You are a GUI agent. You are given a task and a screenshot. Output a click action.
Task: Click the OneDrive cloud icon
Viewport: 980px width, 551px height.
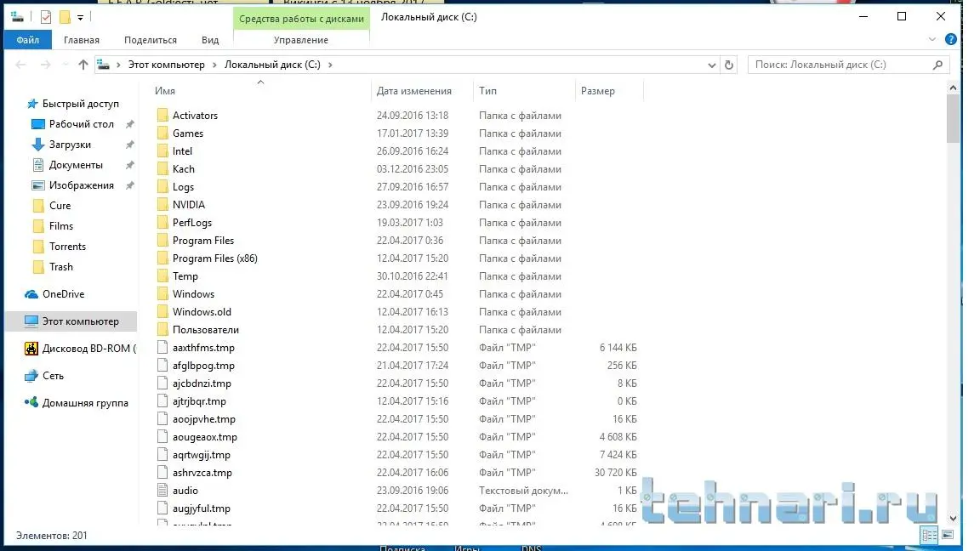click(31, 294)
